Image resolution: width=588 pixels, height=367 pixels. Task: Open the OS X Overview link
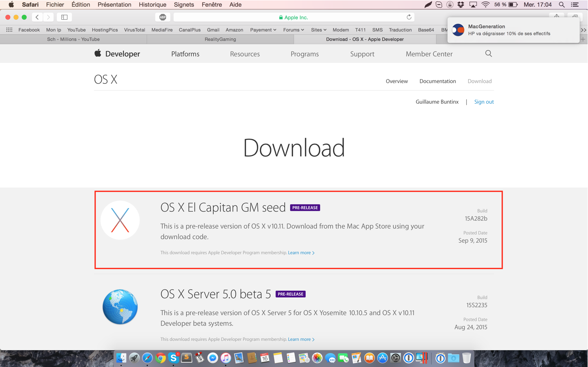tap(397, 81)
